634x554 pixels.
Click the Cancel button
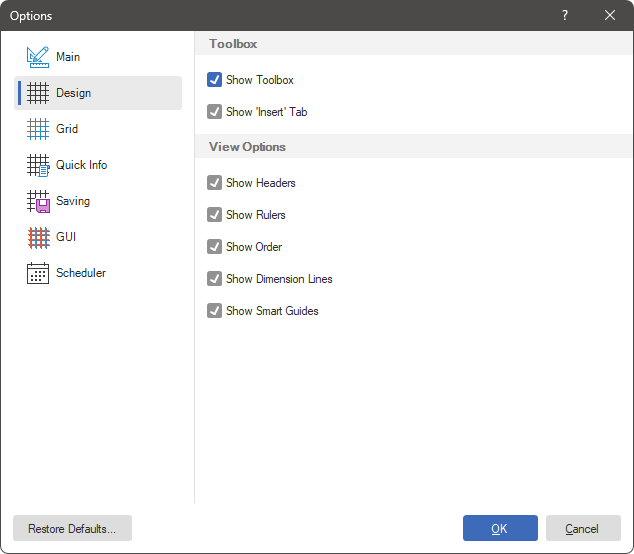(582, 528)
